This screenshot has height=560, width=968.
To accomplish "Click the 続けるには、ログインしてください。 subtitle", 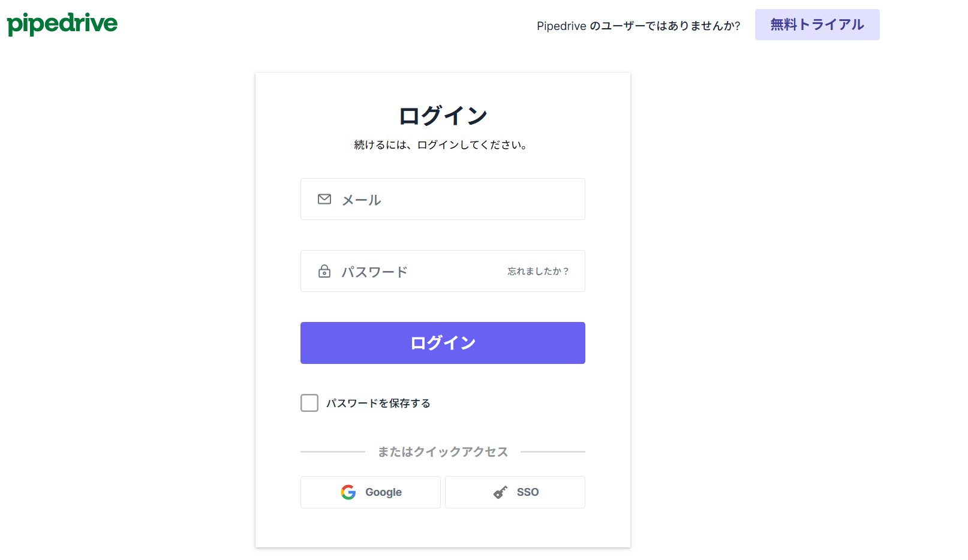I will [442, 144].
